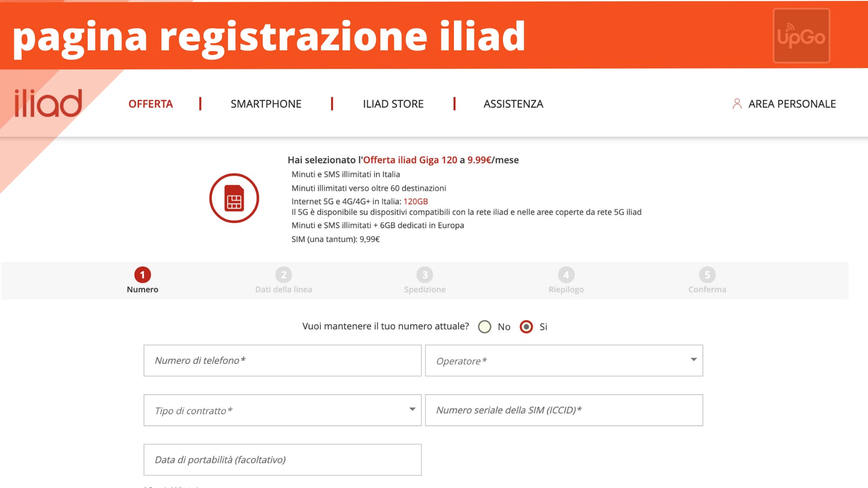Click the step 4 Riepilogo circle
Viewport: 868px width, 488px height.
tap(566, 275)
